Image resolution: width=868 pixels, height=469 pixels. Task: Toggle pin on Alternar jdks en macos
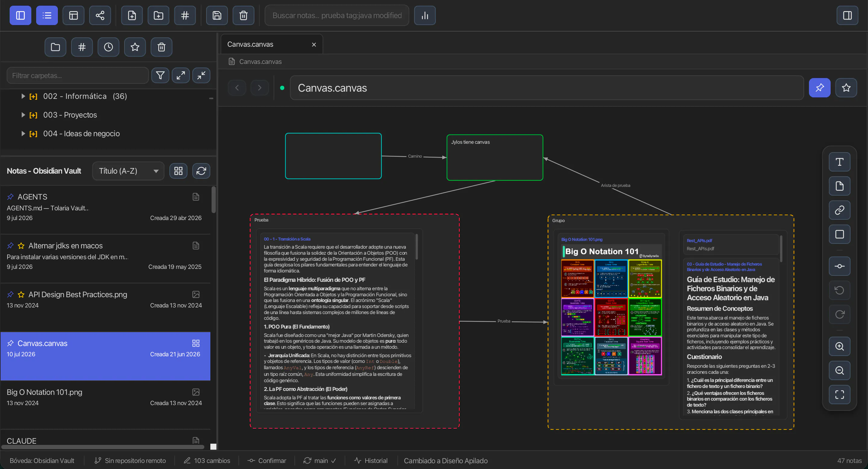click(x=11, y=246)
